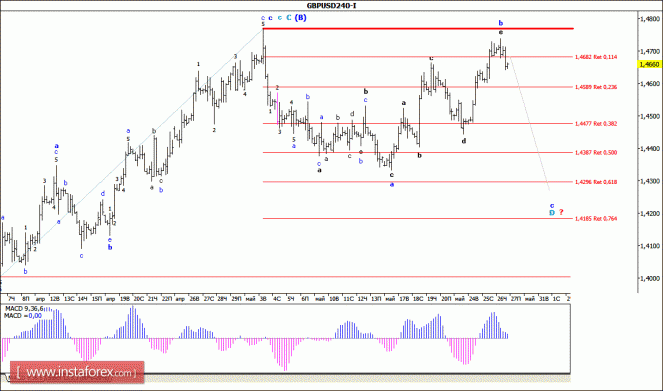The height and width of the screenshot is (391, 663).
Task: Click the 1,4477 Ret 0,382 retracement label
Action: click(596, 124)
